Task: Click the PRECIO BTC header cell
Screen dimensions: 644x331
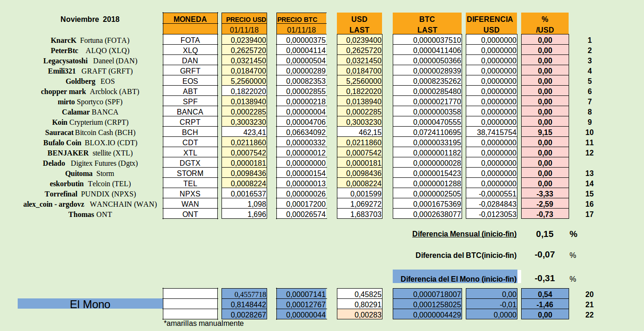Action: [x=301, y=19]
